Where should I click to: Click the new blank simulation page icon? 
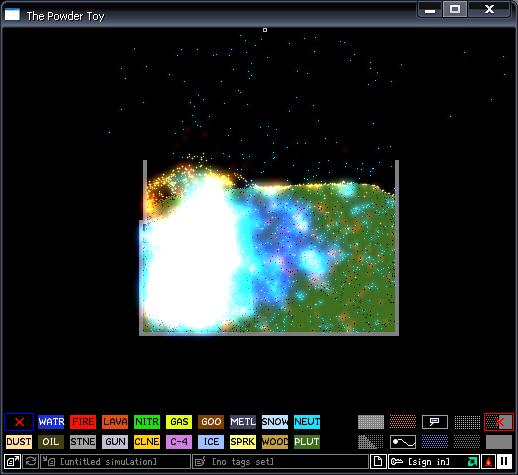(x=378, y=462)
